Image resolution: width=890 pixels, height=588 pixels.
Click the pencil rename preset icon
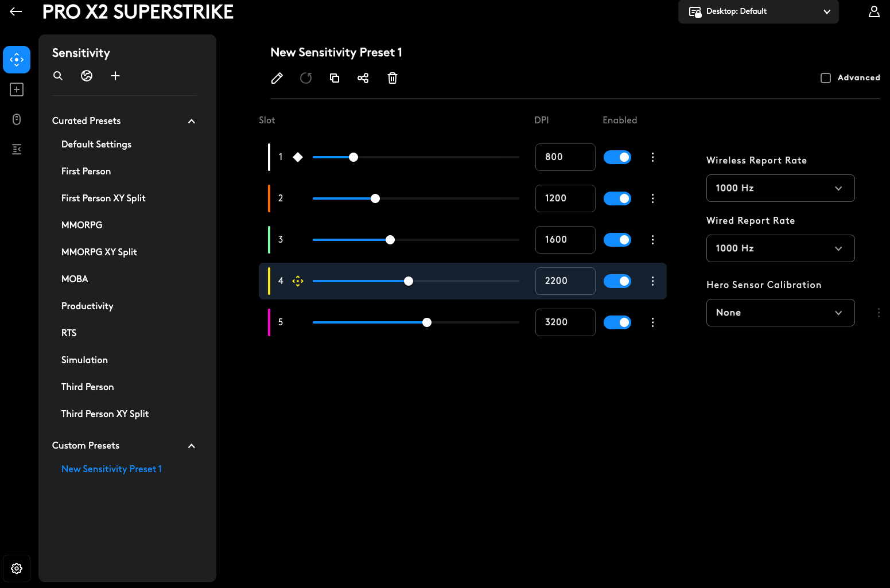277,78
